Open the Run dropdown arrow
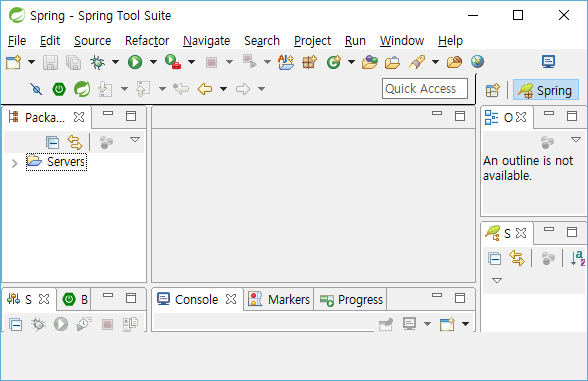Screen dimensions: 588x381 coord(153,62)
